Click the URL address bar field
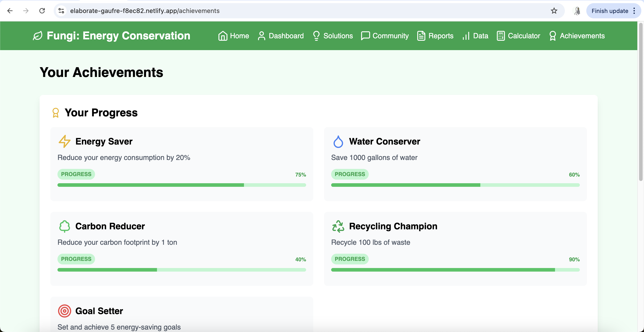The height and width of the screenshot is (332, 644). (x=300, y=11)
